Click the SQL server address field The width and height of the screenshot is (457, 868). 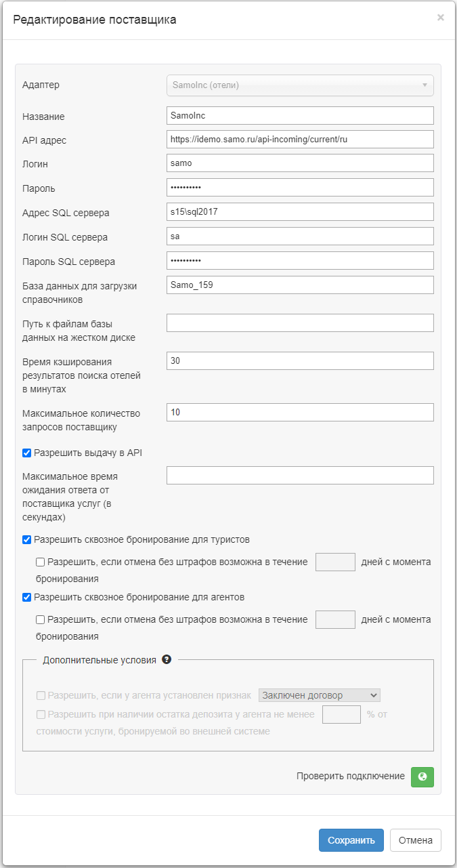click(300, 212)
